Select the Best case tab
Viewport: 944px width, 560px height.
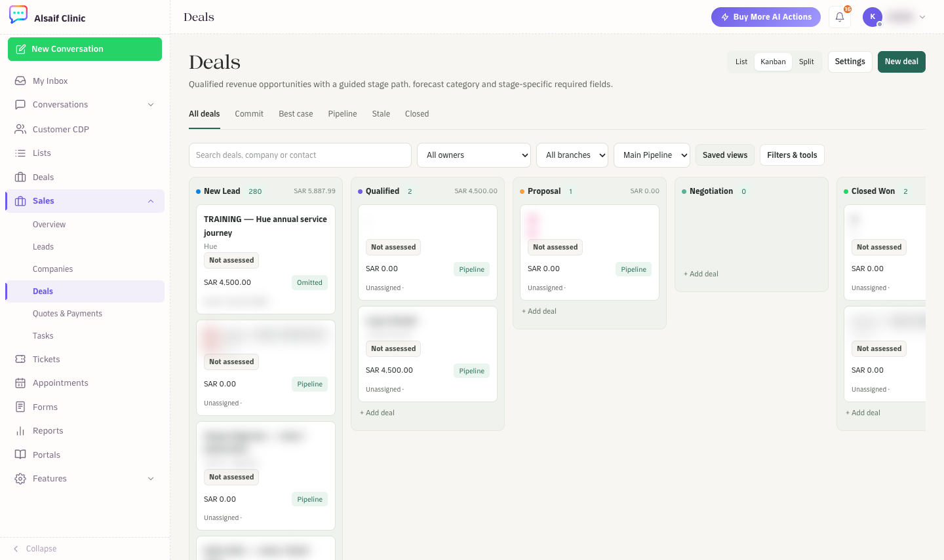[x=296, y=114]
